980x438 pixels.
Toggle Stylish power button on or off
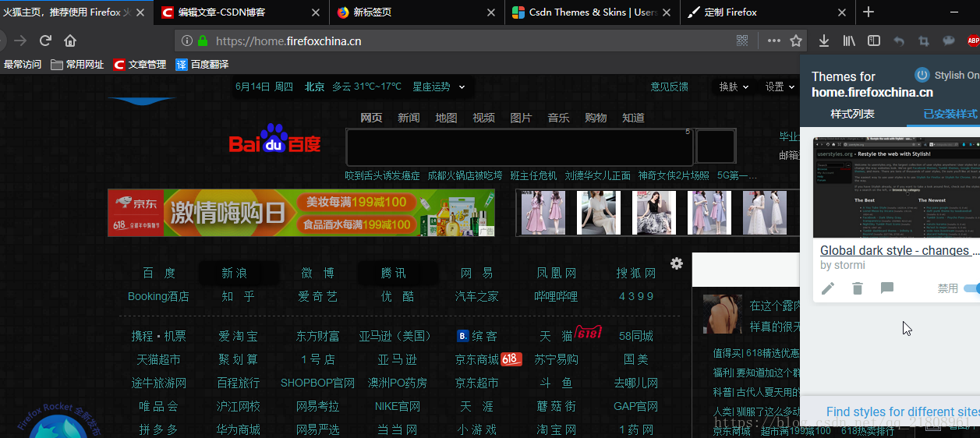922,75
